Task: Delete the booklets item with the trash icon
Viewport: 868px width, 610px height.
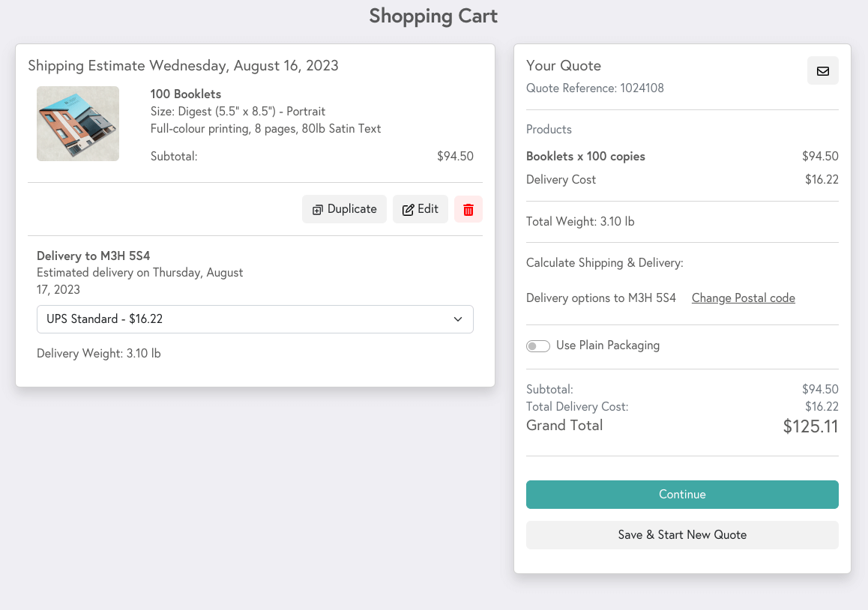Action: pyautogui.click(x=468, y=210)
